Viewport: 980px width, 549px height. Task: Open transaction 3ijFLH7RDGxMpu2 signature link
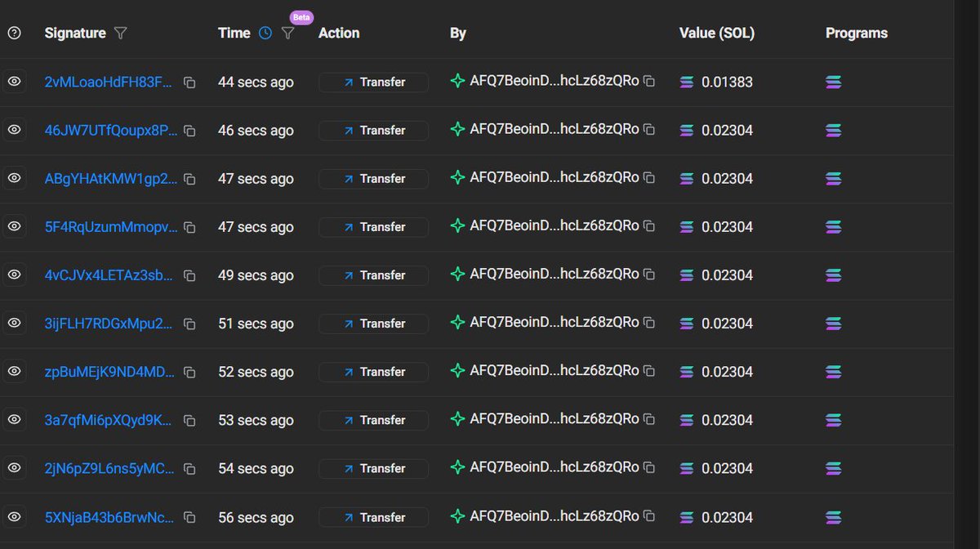(x=109, y=324)
